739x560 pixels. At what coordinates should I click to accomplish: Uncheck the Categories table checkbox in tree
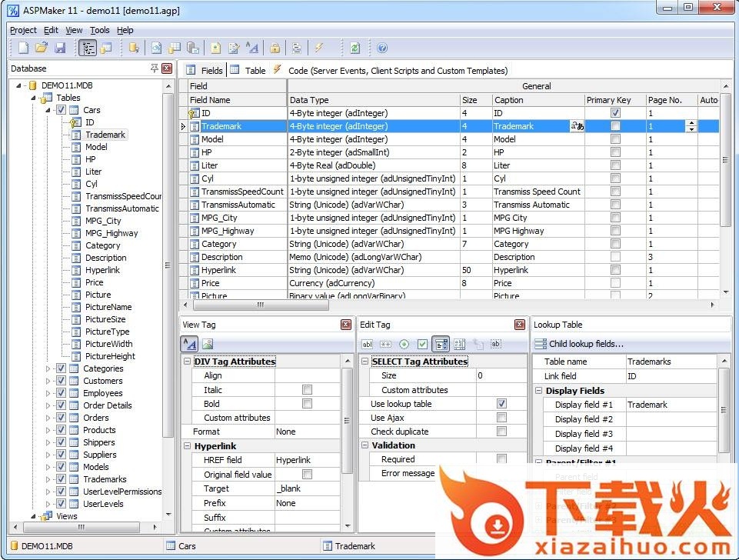pyautogui.click(x=61, y=368)
